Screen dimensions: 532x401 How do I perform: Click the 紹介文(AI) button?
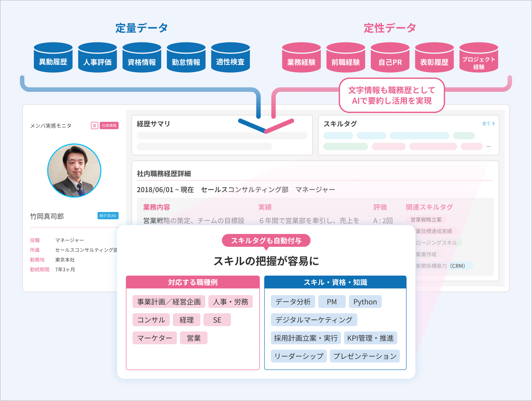[108, 216]
